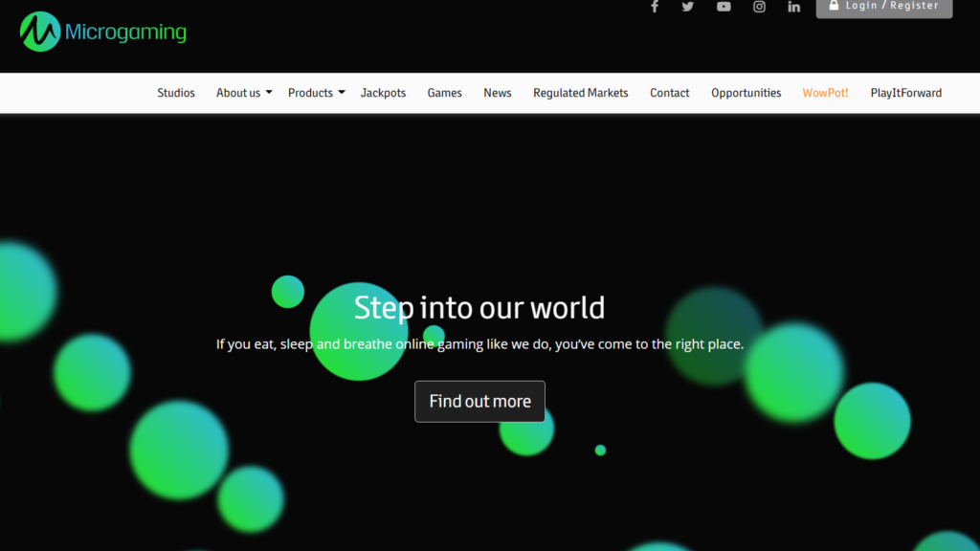Open the Instagram social icon

(x=759, y=7)
